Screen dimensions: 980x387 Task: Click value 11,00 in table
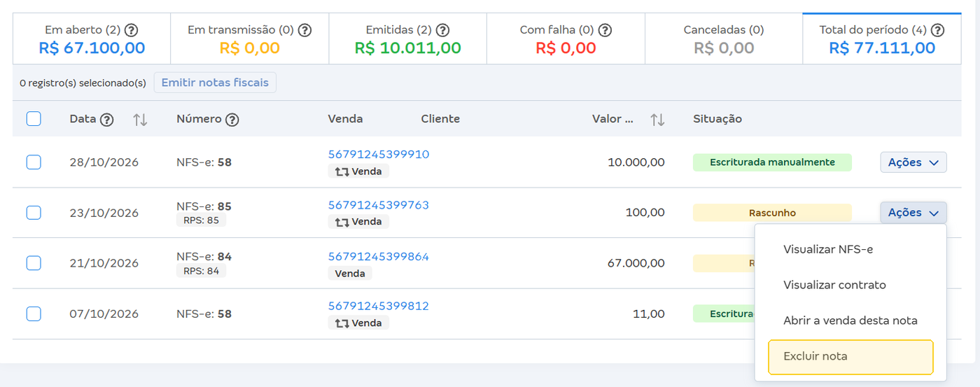click(x=648, y=314)
